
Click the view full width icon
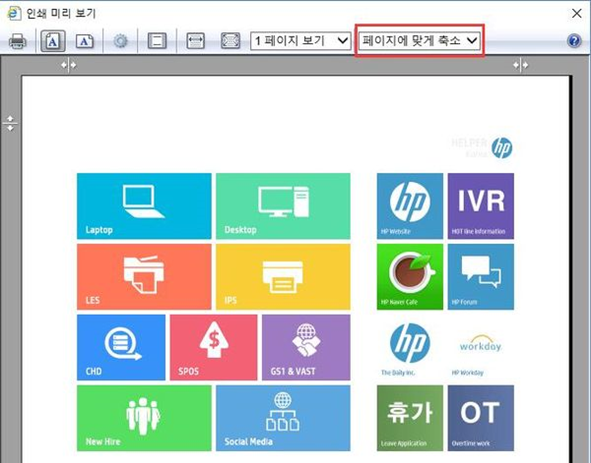[x=196, y=41]
